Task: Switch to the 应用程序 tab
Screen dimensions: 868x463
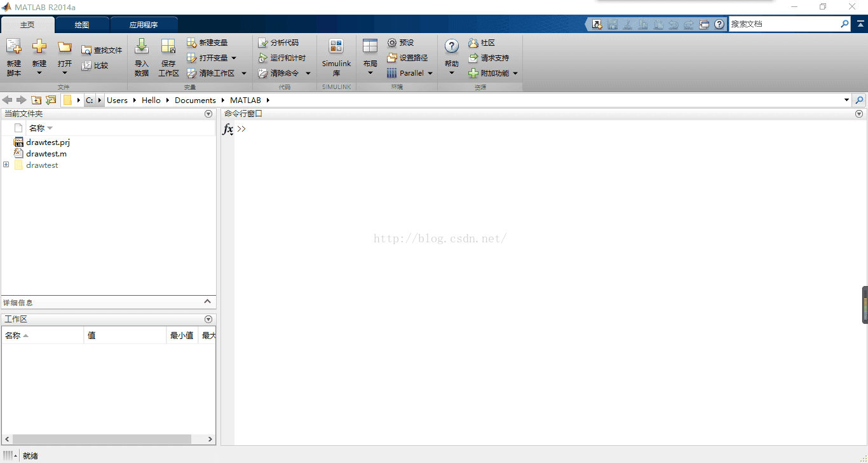Action: point(144,25)
